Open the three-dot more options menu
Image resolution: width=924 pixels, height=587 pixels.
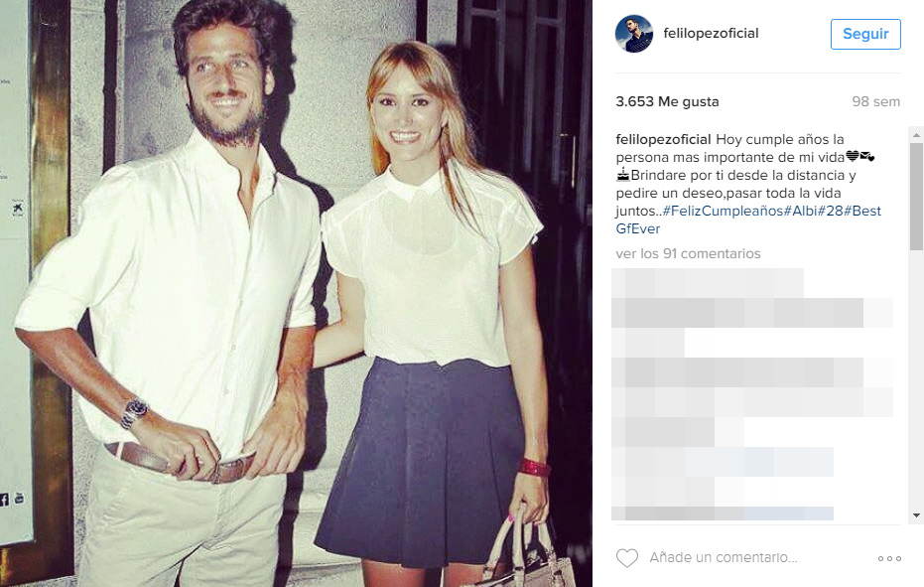point(889,558)
